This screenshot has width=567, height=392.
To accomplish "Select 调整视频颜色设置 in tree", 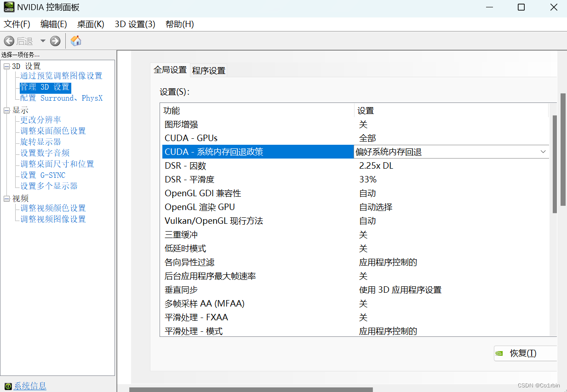I will (x=53, y=208).
